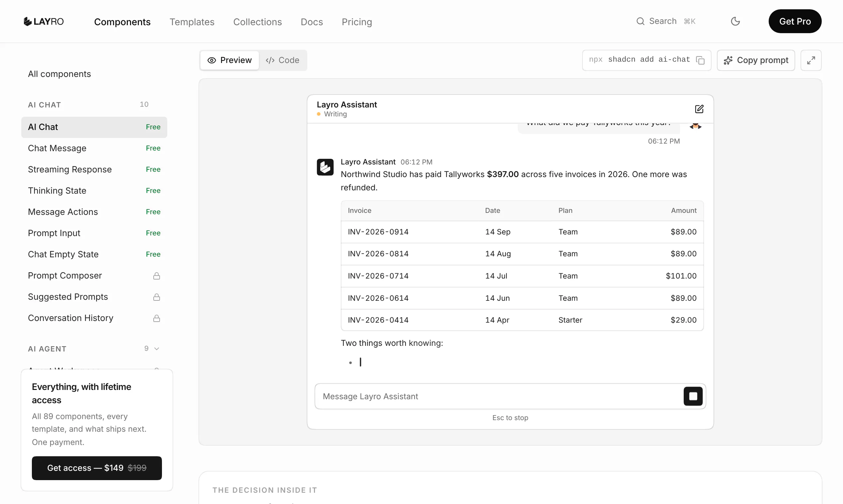Image resolution: width=843 pixels, height=504 pixels.
Task: Click lock icon beside Suggested Prompts
Action: 156,297
